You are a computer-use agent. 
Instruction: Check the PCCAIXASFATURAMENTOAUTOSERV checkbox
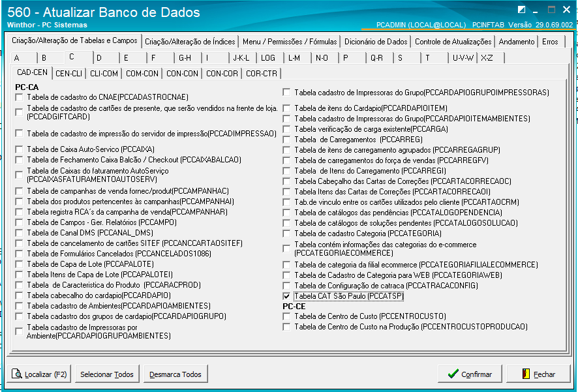(19, 175)
